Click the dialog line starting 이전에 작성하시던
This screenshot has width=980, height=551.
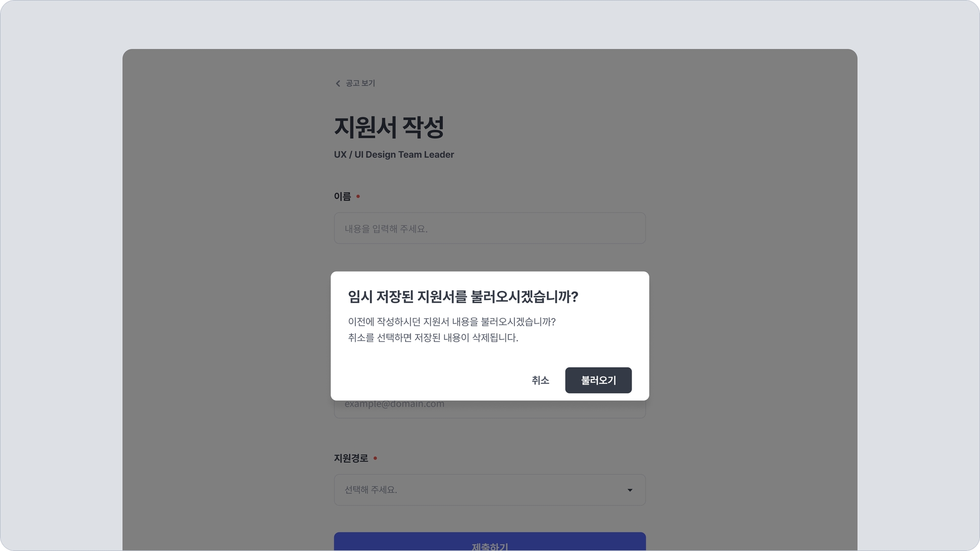451,322
